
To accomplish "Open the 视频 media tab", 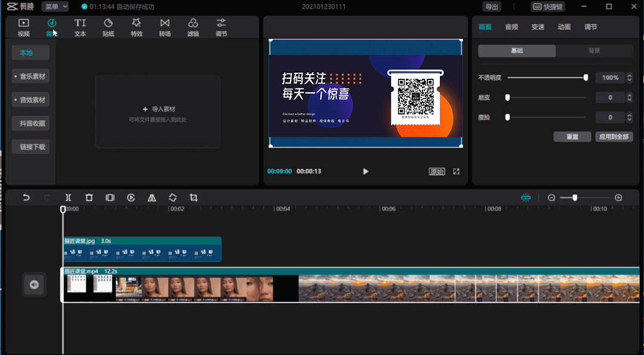I will tap(23, 27).
